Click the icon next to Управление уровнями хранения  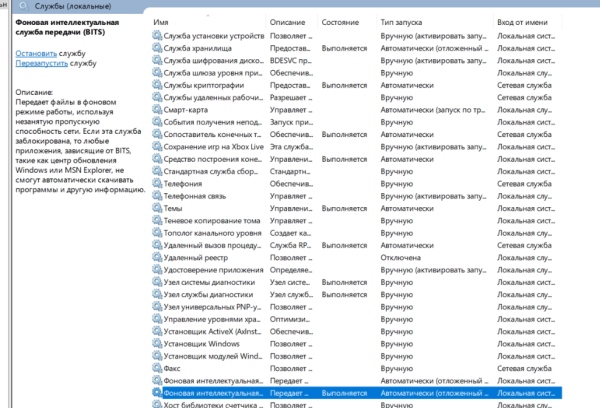157,319
